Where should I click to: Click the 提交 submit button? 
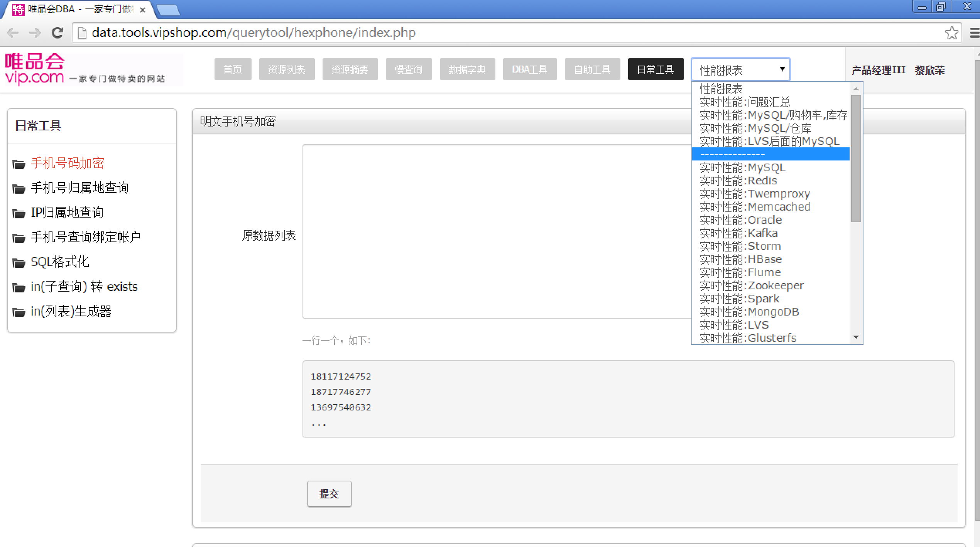(x=329, y=494)
